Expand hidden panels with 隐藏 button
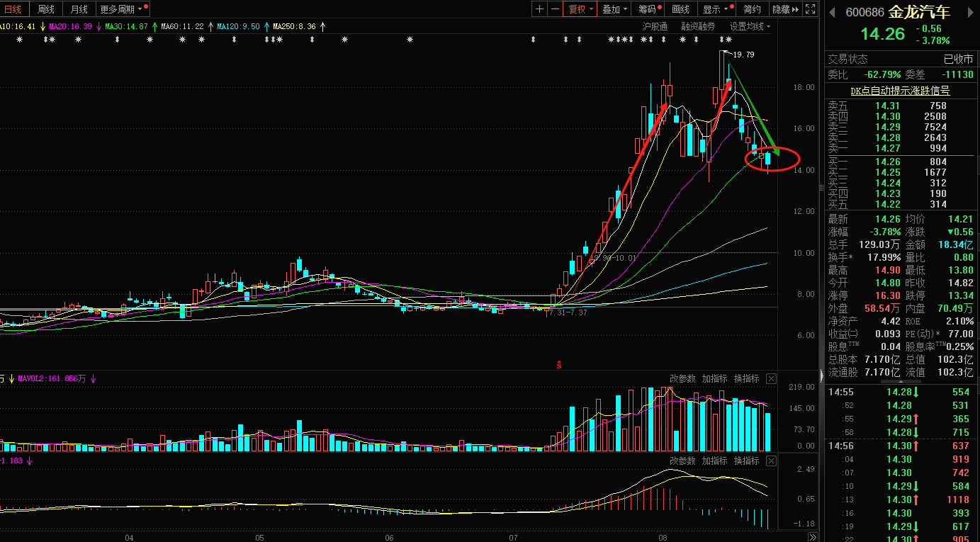 785,9
